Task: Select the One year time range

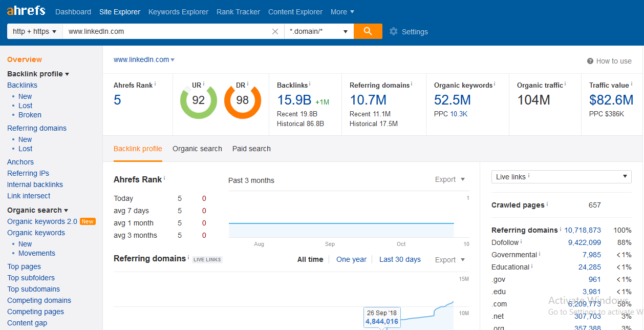Action: pos(352,259)
